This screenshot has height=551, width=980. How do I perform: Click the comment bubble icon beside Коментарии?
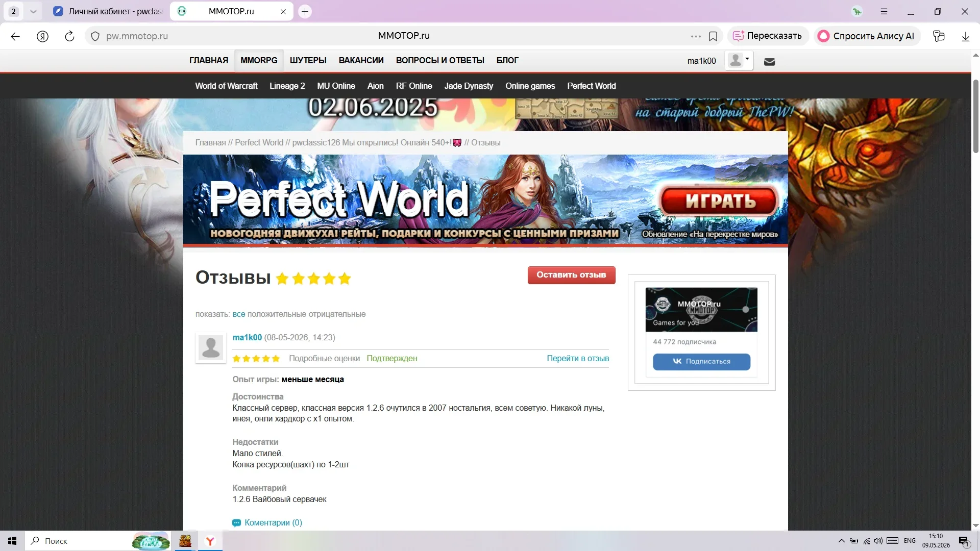236,523
